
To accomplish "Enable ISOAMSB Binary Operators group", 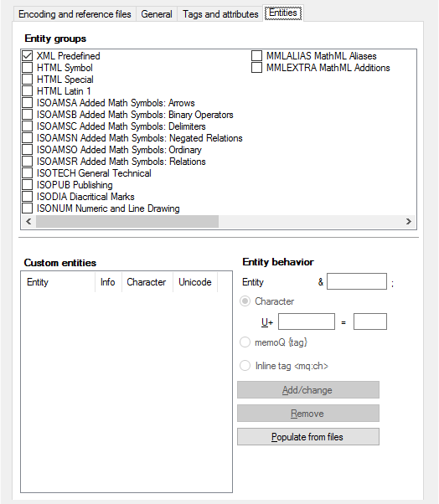I will point(28,115).
